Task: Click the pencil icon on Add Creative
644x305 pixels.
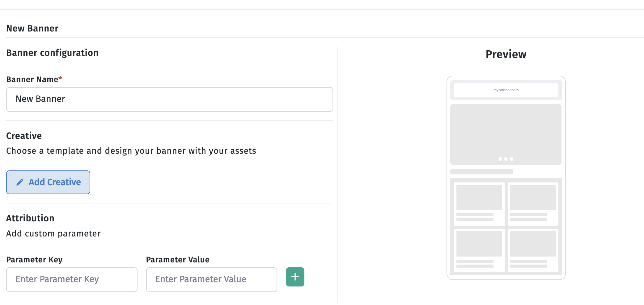Action: tap(20, 182)
